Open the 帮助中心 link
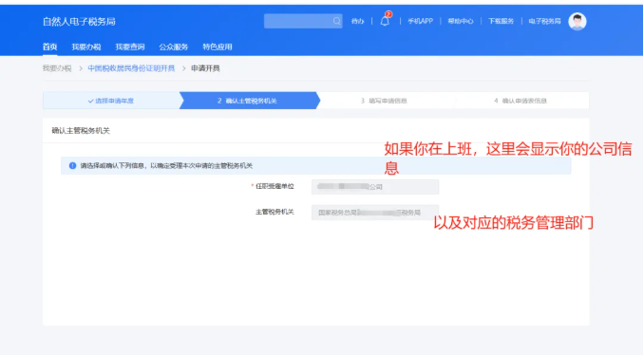Viewport: 644px width, 355px height. [461, 21]
